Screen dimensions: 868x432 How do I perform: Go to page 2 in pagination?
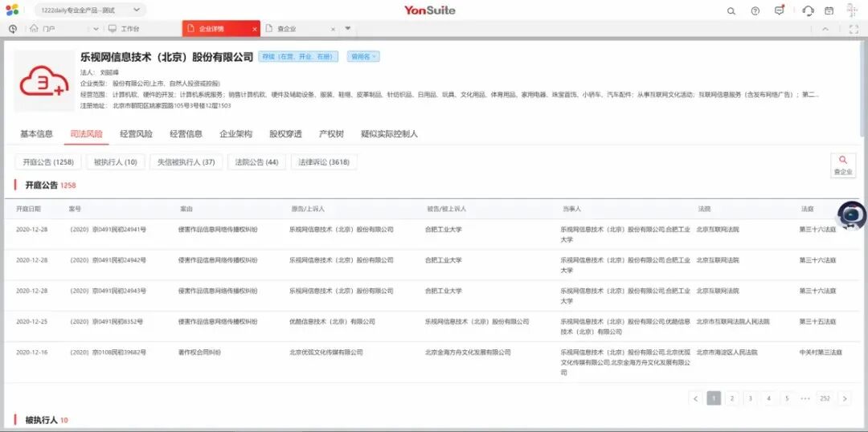click(x=732, y=398)
